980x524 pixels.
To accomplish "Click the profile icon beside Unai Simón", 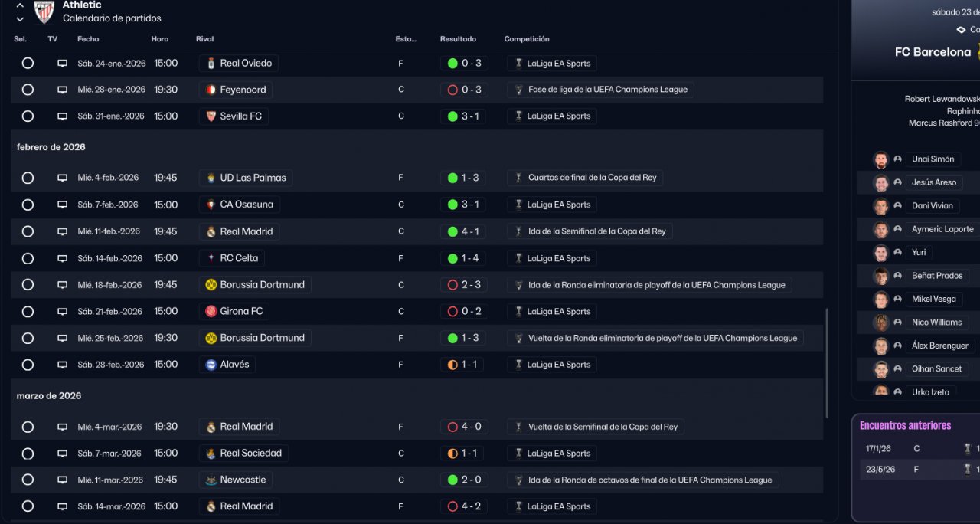I will (x=897, y=159).
